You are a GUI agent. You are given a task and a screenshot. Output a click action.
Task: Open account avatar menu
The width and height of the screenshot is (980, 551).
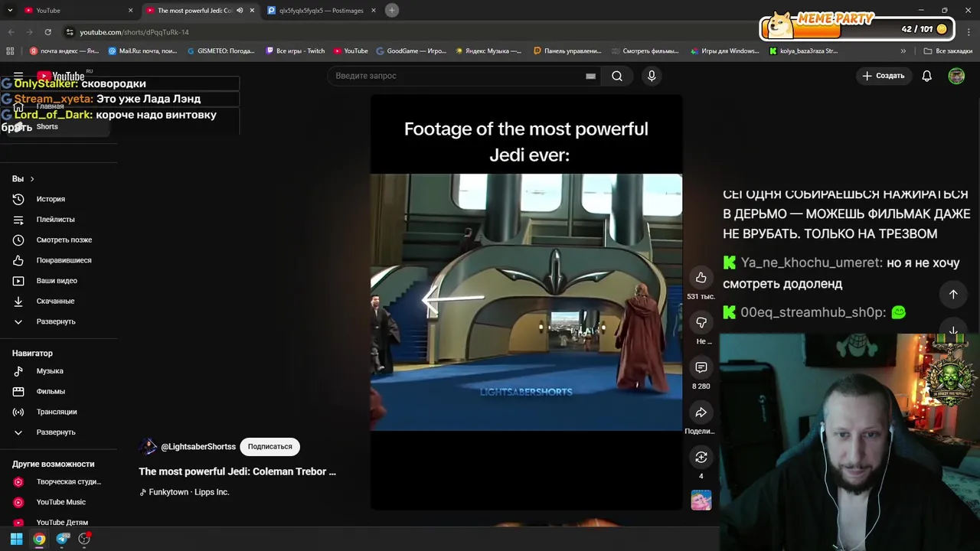click(x=956, y=76)
